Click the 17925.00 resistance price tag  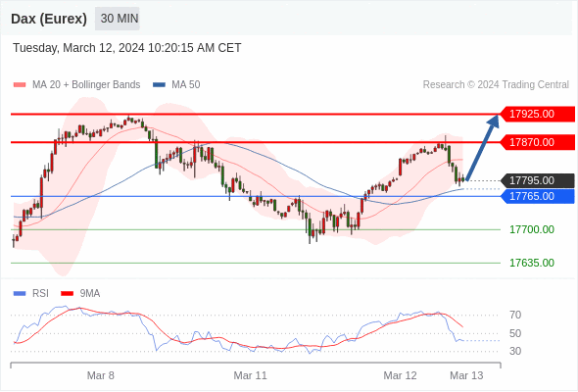tap(537, 114)
